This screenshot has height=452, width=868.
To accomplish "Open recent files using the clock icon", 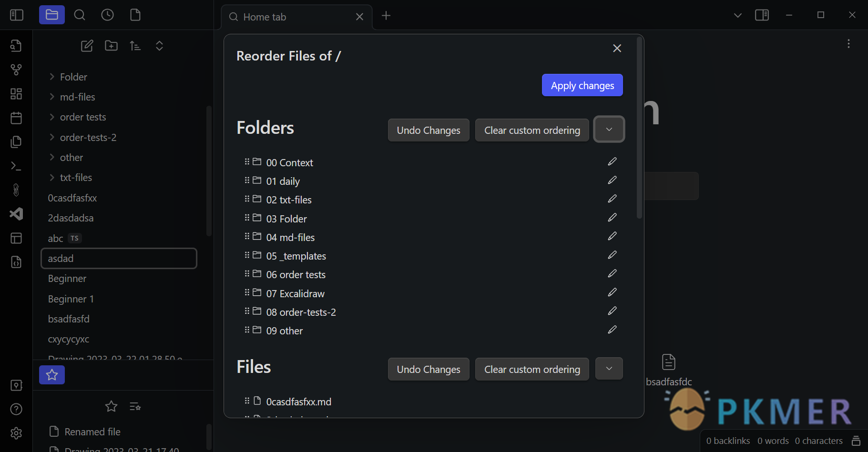I will 107,15.
